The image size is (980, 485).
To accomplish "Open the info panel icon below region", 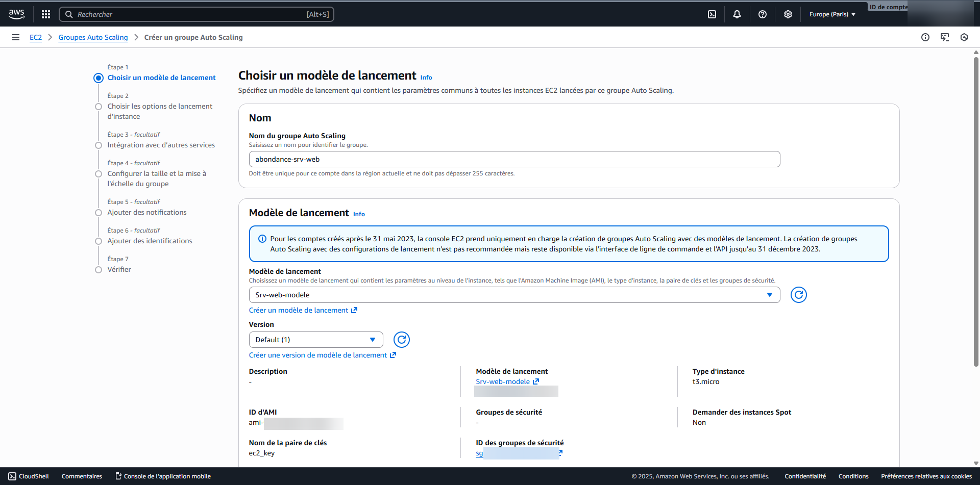I will (925, 37).
